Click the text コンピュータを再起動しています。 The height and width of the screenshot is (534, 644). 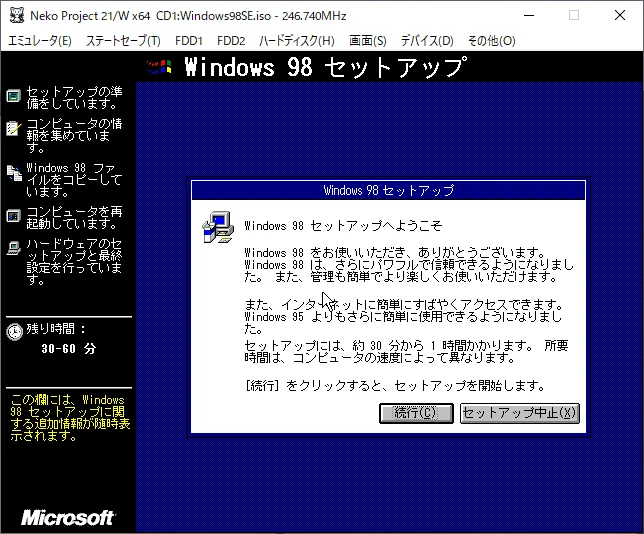pos(74,218)
